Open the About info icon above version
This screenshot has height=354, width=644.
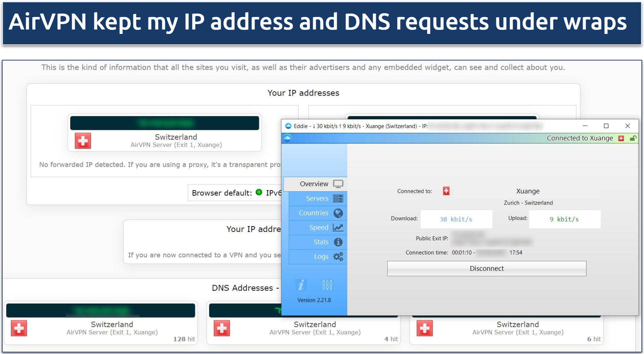tap(301, 285)
